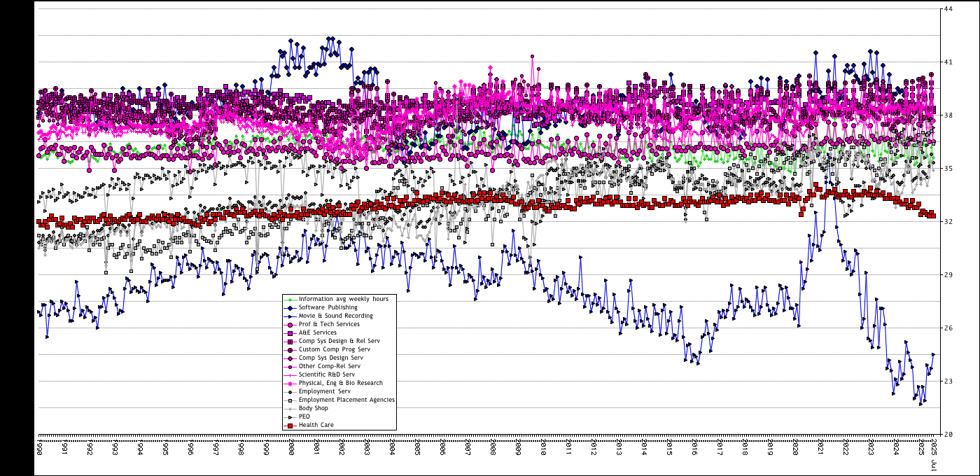Select the Body Shop legend label
The width and height of the screenshot is (980, 476).
pyautogui.click(x=313, y=408)
